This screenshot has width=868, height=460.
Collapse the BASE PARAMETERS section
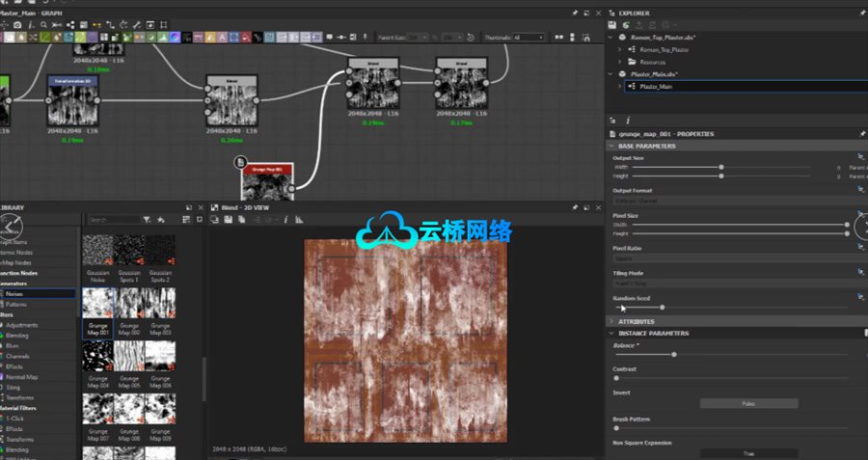611,146
